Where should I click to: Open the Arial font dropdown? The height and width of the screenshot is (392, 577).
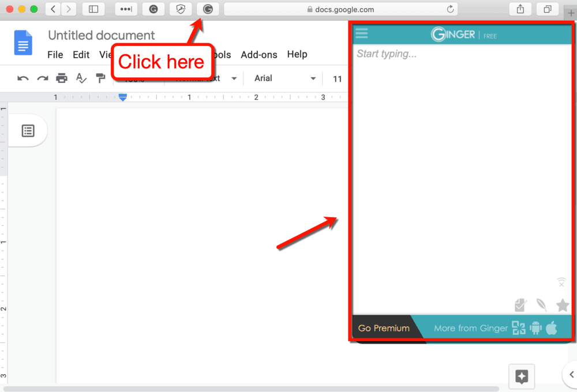pyautogui.click(x=284, y=78)
